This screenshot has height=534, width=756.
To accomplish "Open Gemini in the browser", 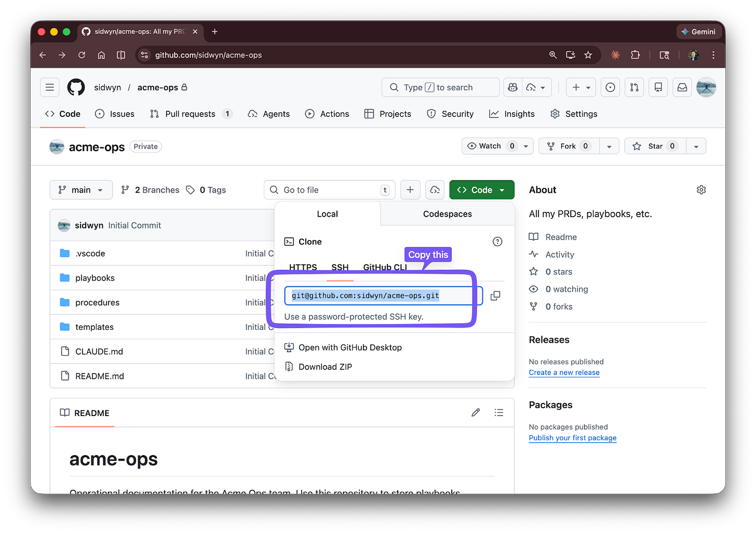I will pyautogui.click(x=698, y=32).
